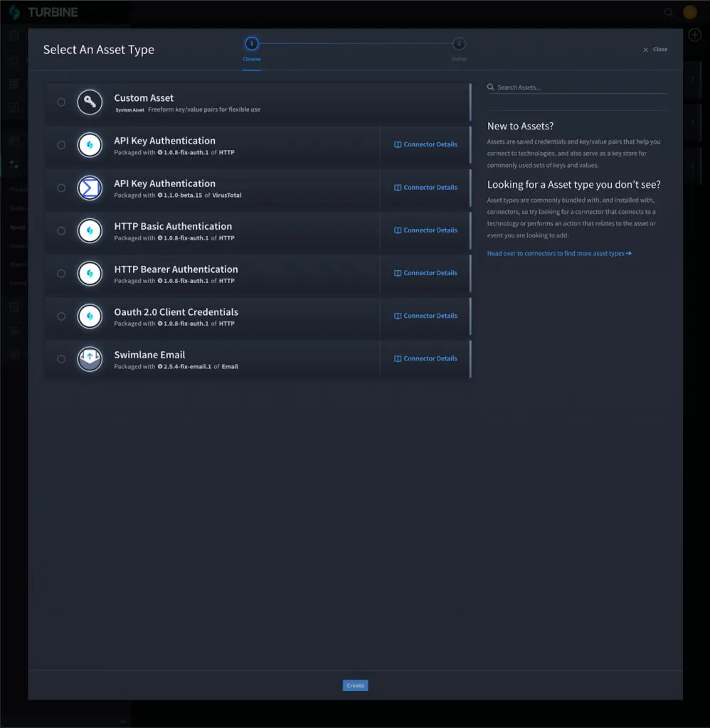Open Connector Details for Swimlane Email
Viewport: 710px width, 728px height.
pos(425,358)
